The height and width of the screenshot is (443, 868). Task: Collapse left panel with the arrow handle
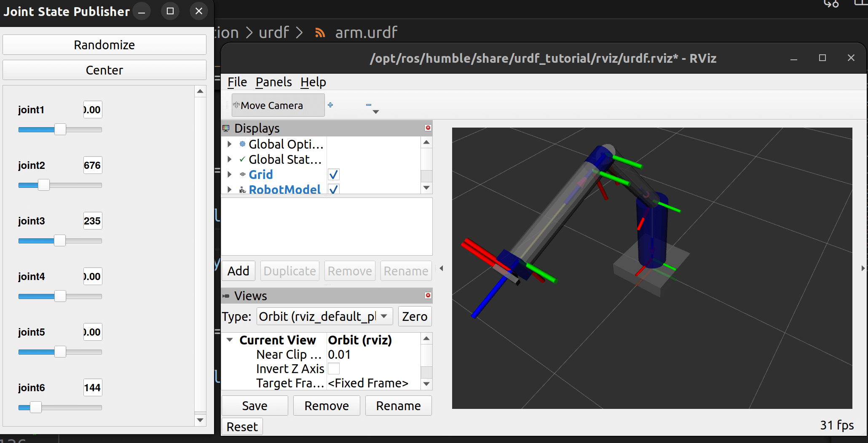(x=441, y=268)
